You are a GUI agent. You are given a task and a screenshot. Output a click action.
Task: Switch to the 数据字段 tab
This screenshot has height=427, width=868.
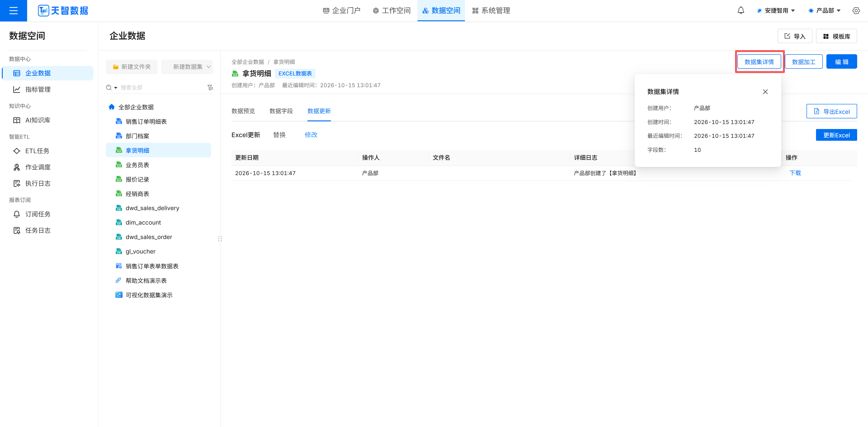(x=281, y=111)
